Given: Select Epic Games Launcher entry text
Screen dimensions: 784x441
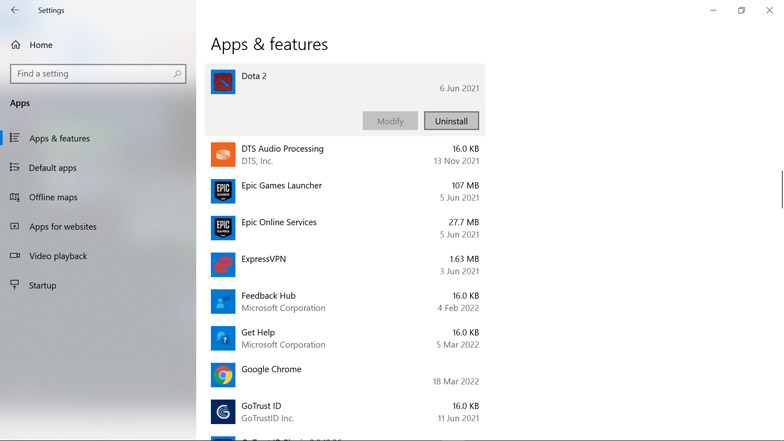Looking at the screenshot, I should pos(282,186).
